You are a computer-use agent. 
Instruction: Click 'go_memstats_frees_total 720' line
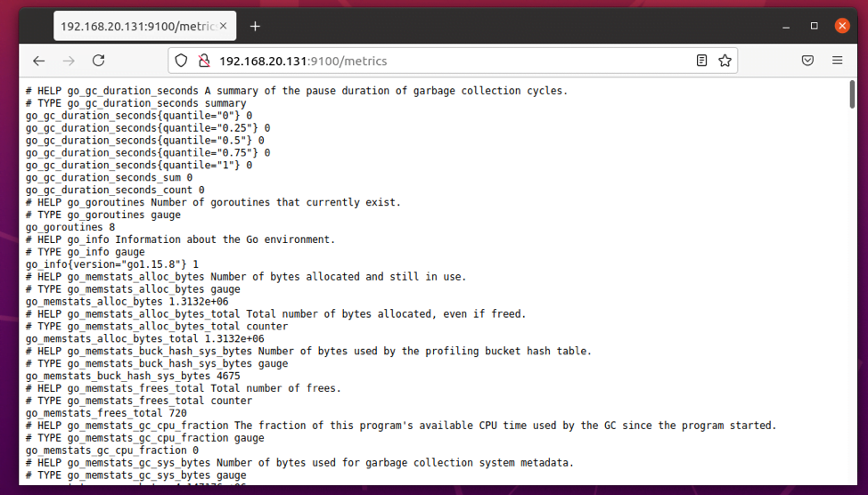(106, 413)
